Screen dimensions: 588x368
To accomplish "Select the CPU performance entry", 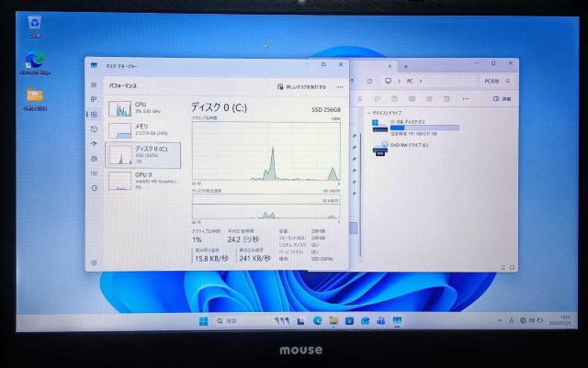I will pyautogui.click(x=143, y=108).
